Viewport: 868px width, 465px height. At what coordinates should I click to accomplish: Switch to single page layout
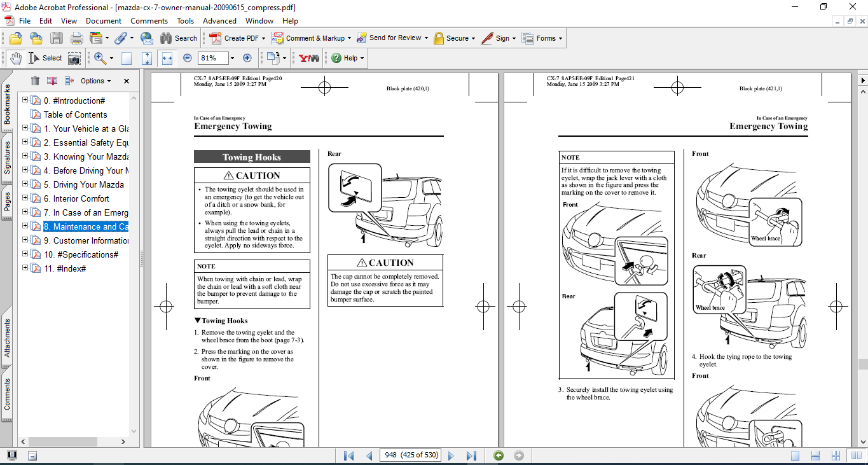[x=796, y=455]
